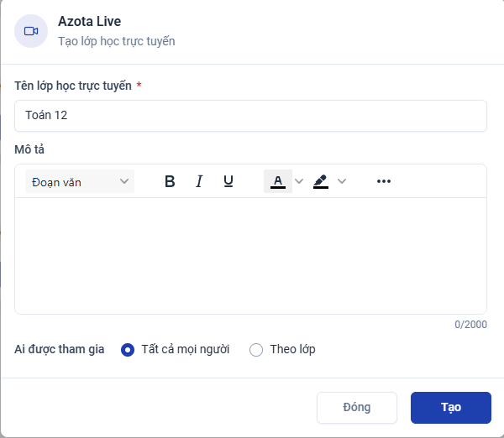Image resolution: width=504 pixels, height=438 pixels.
Task: Click the Azota Live camera icon
Action: 31,31
